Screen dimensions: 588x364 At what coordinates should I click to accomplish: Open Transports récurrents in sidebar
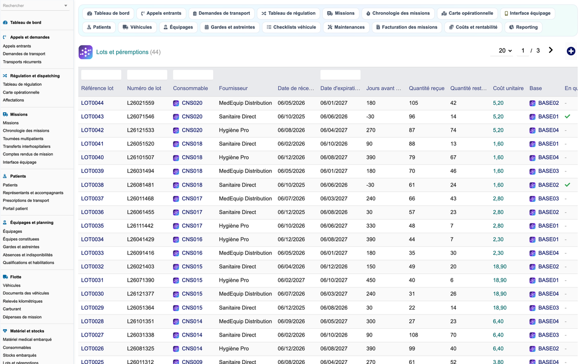22,62
